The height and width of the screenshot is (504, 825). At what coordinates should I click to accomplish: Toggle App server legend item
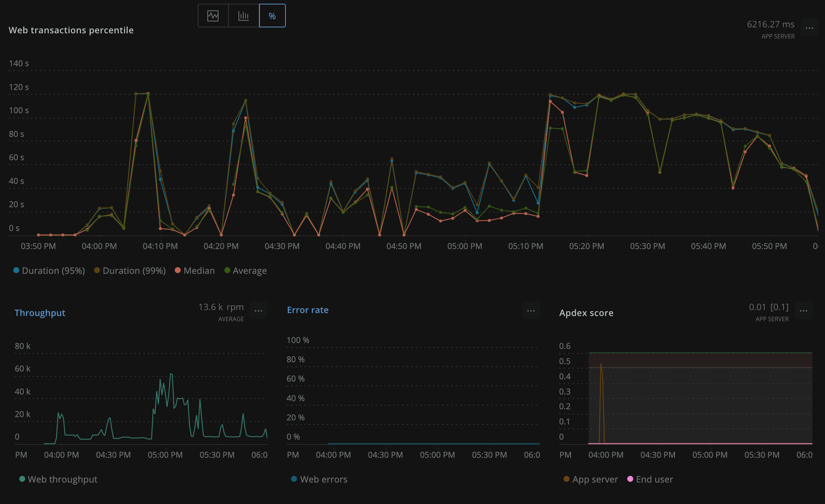pyautogui.click(x=591, y=479)
